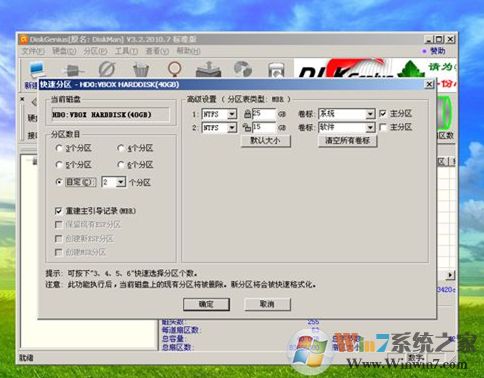Click the magnifier ring toolbar icon
Image resolution: width=484 pixels, height=378 pixels.
(x=175, y=69)
